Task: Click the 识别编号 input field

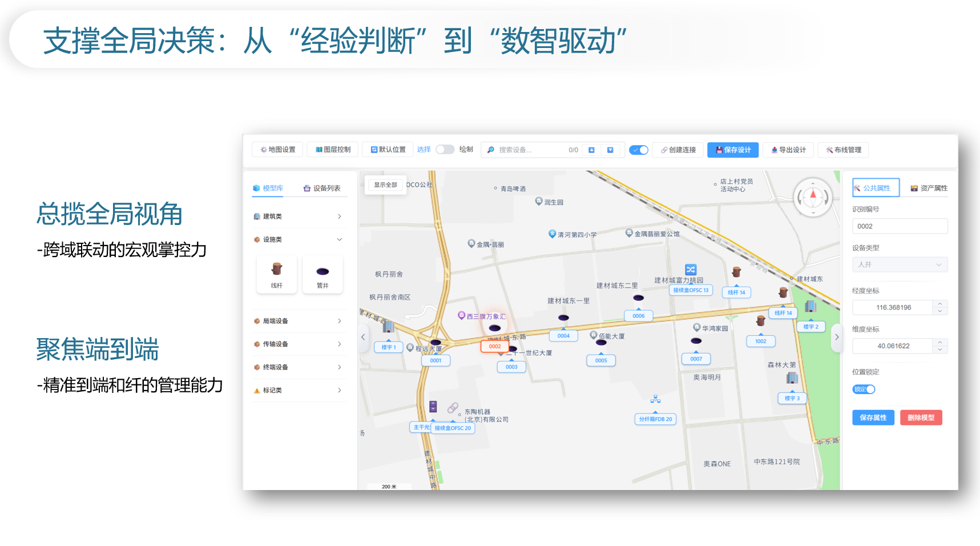Action: (900, 226)
